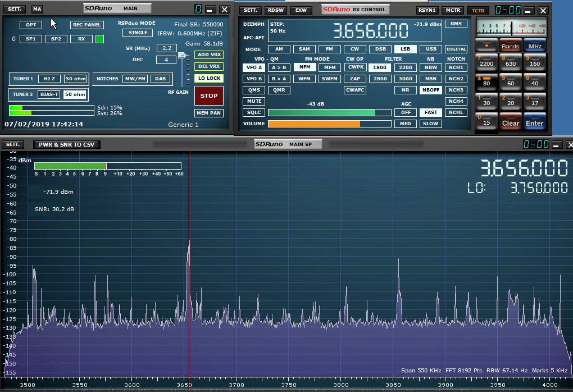573x392 pixels.
Task: Select the 15 band keypad button
Action: click(486, 121)
